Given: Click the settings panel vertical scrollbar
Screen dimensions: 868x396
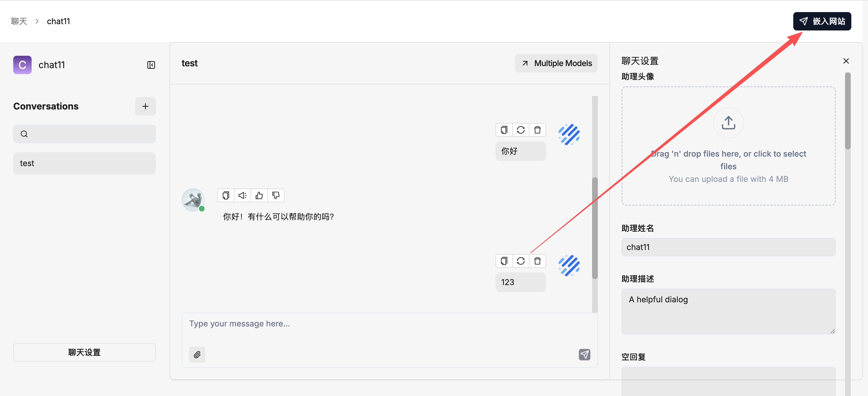Looking at the screenshot, I should (x=847, y=111).
